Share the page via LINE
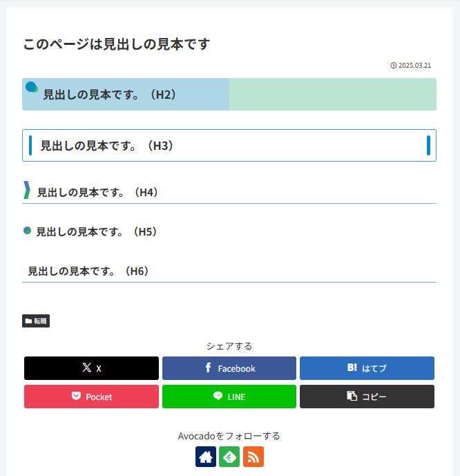 [229, 397]
